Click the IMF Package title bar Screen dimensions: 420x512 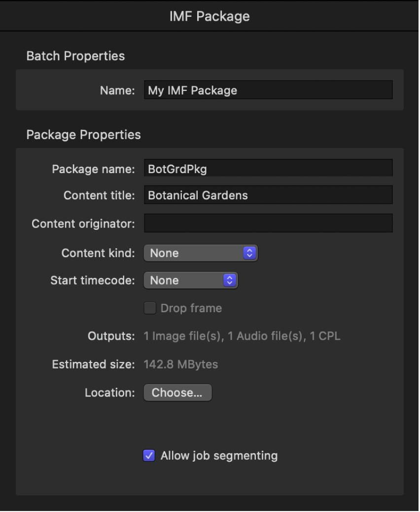click(209, 14)
